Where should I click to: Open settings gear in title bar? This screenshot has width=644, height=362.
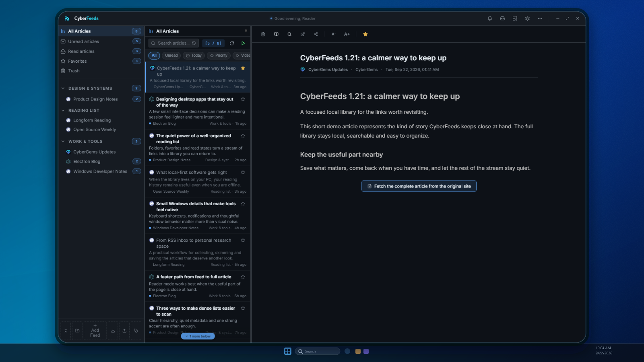pyautogui.click(x=527, y=19)
